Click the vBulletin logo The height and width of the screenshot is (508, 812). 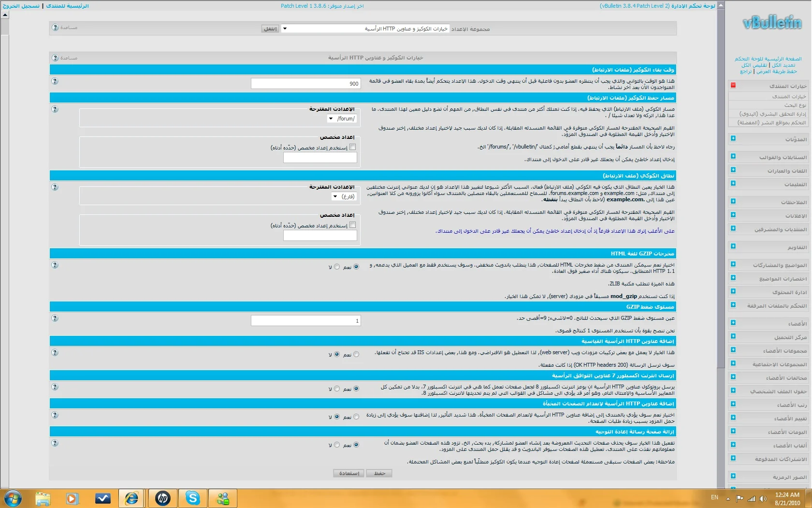pos(771,23)
